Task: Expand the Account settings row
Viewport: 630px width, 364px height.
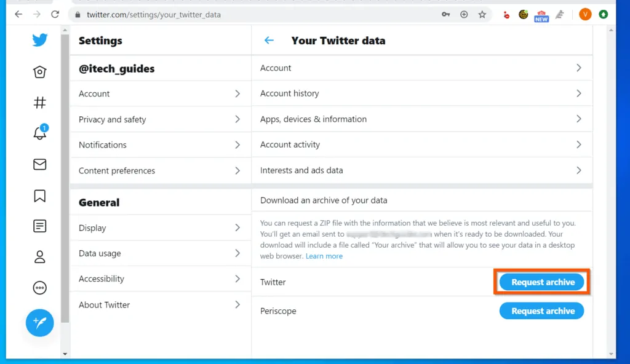Action: [160, 93]
